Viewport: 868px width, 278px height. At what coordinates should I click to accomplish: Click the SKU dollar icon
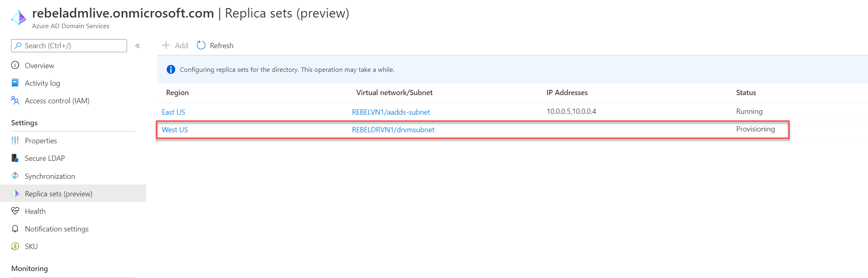pyautogui.click(x=15, y=246)
